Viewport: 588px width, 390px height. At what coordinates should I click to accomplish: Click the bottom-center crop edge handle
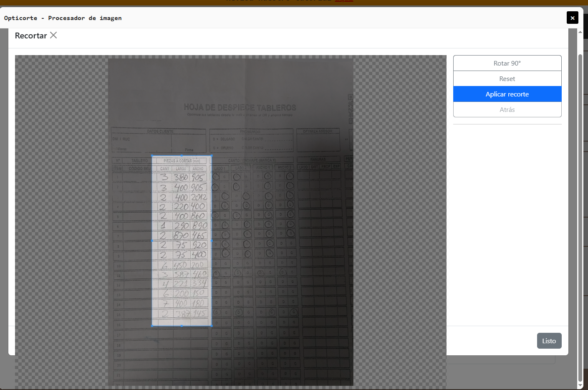(182, 326)
